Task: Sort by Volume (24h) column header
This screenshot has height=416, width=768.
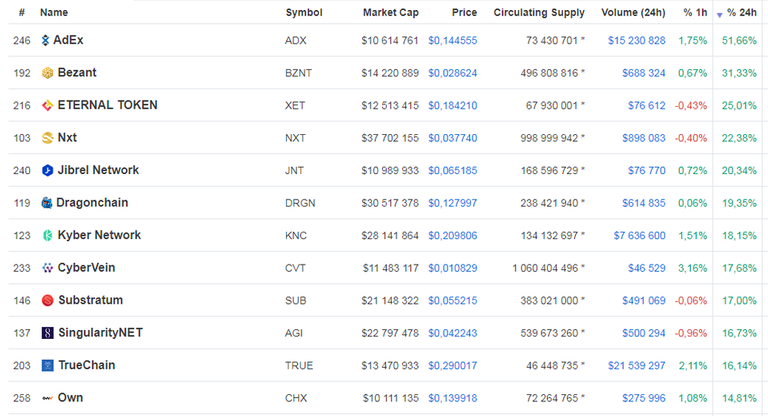Action: click(x=633, y=13)
